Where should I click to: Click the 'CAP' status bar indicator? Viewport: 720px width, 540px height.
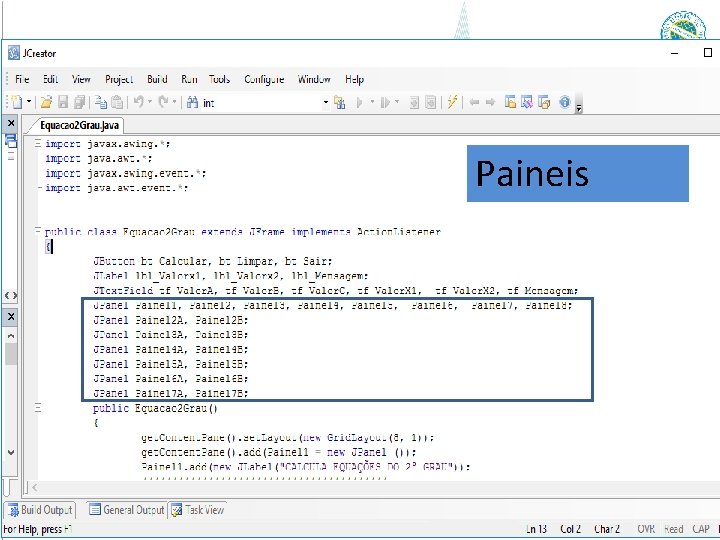tap(700, 529)
